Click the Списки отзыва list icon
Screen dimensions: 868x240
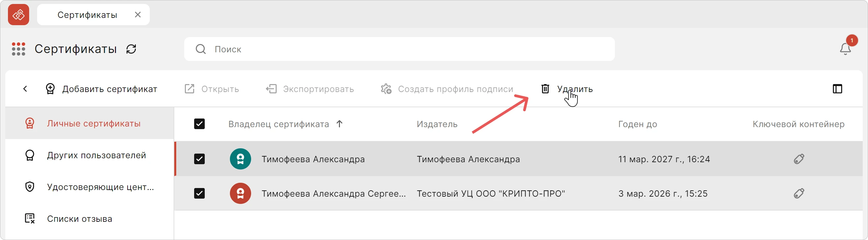tap(30, 218)
